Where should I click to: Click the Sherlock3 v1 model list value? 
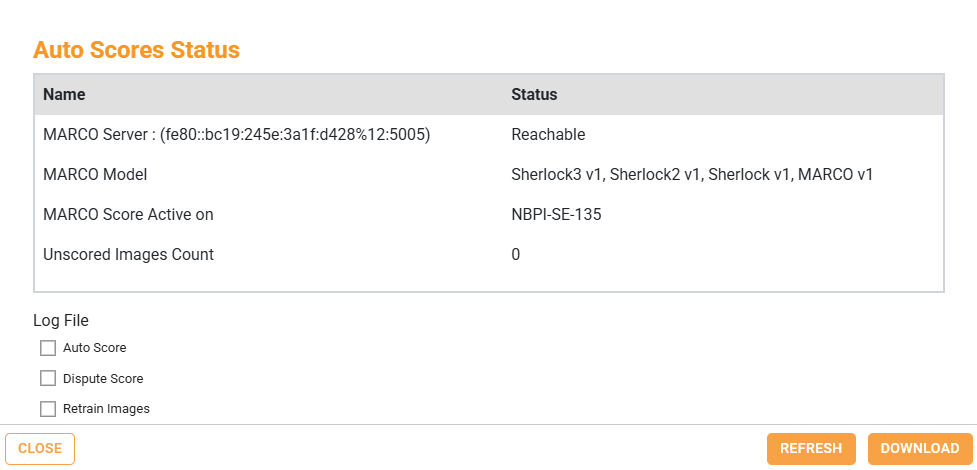(x=557, y=174)
